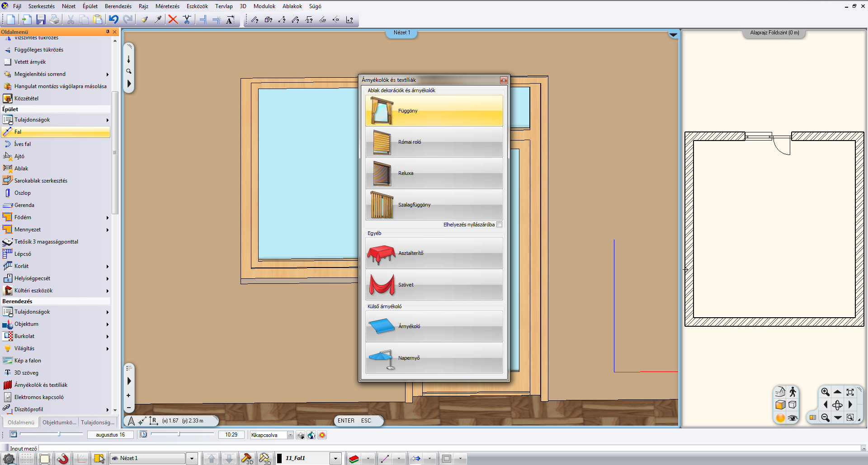The width and height of the screenshot is (868, 465).
Task: Click the orbit rotate navigation icon
Action: [x=837, y=405]
